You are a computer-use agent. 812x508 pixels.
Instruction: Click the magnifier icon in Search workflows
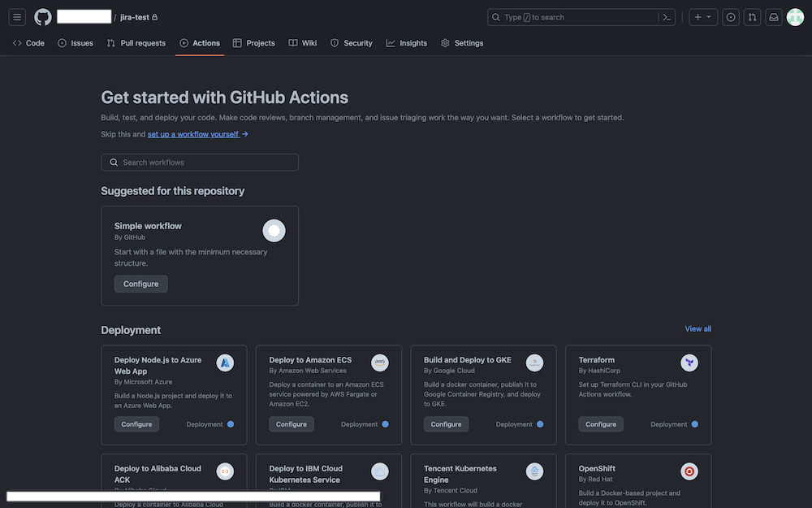114,163
